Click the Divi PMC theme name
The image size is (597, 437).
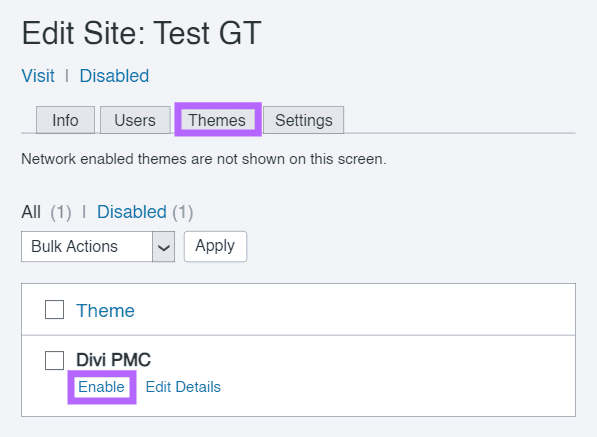[113, 360]
